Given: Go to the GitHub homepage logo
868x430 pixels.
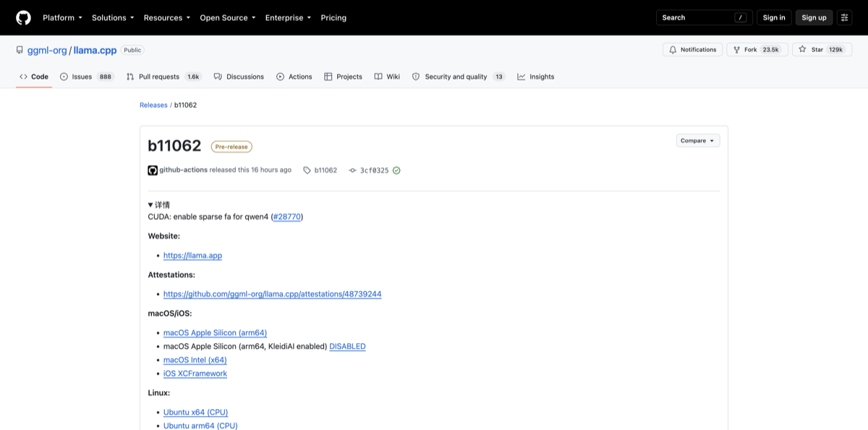Looking at the screenshot, I should 23,17.
